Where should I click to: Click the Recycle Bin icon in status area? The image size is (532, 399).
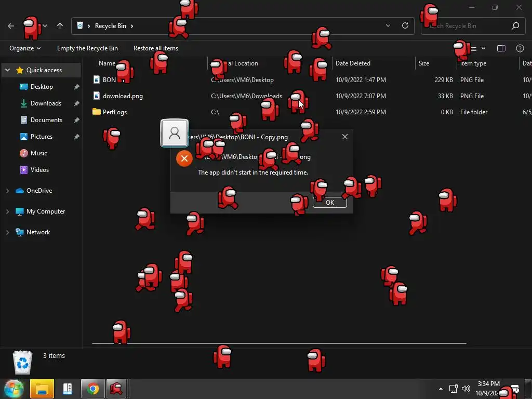coord(22,362)
